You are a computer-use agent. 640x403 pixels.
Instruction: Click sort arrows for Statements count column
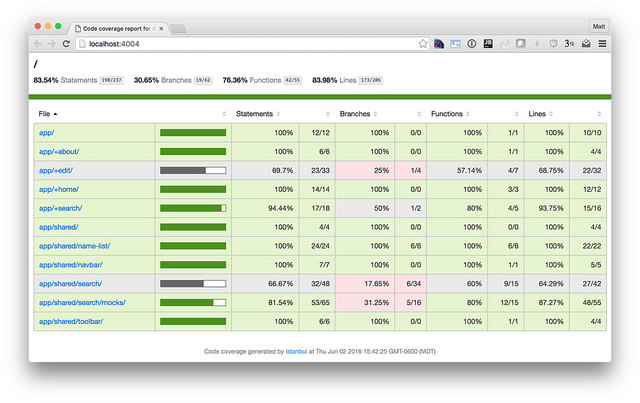click(328, 114)
